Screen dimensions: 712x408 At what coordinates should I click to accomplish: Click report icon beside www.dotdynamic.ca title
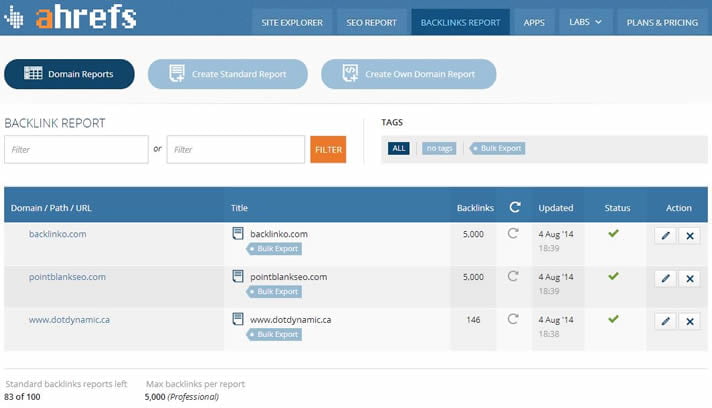tap(238, 319)
